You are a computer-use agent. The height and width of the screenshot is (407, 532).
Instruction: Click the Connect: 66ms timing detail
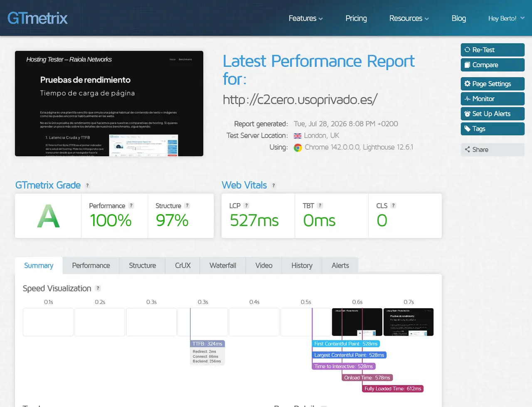205,356
